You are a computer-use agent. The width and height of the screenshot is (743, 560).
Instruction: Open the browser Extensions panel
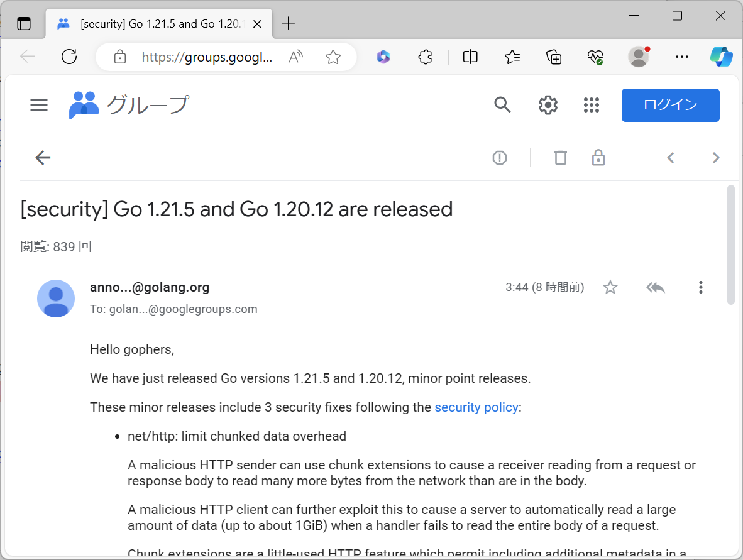pos(425,57)
